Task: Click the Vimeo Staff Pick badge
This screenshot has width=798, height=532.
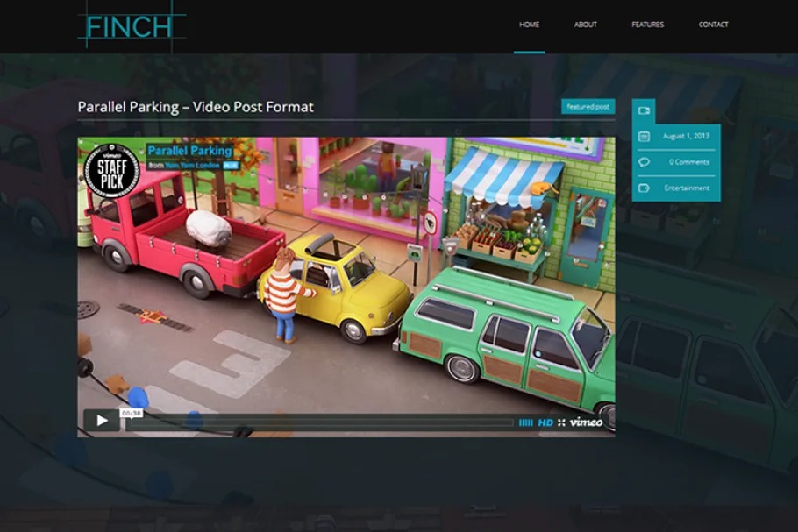Action: click(111, 170)
